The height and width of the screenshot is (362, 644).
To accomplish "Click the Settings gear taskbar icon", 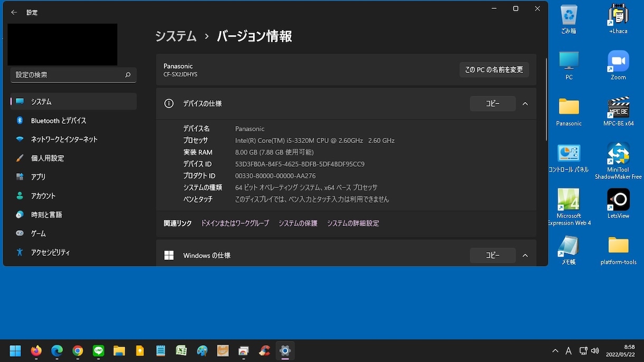I will (x=285, y=351).
